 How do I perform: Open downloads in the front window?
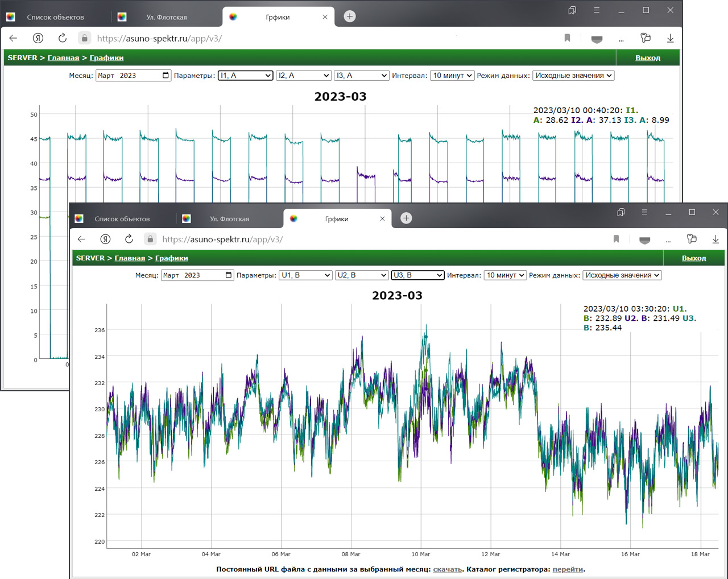[715, 239]
